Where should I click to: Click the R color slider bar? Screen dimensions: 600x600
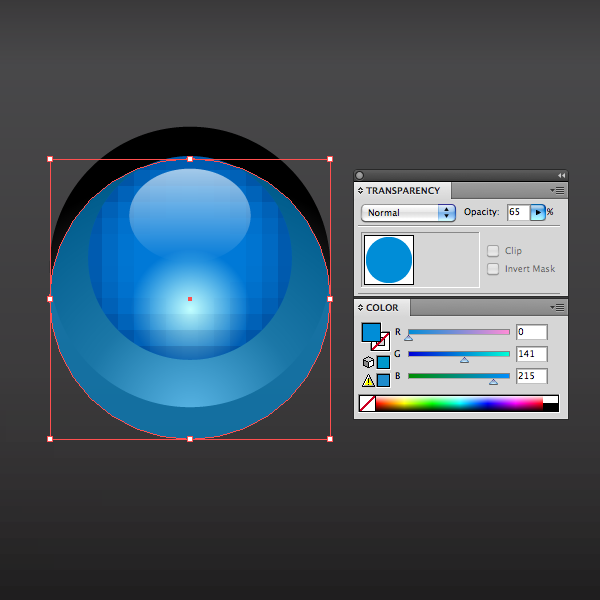point(459,332)
